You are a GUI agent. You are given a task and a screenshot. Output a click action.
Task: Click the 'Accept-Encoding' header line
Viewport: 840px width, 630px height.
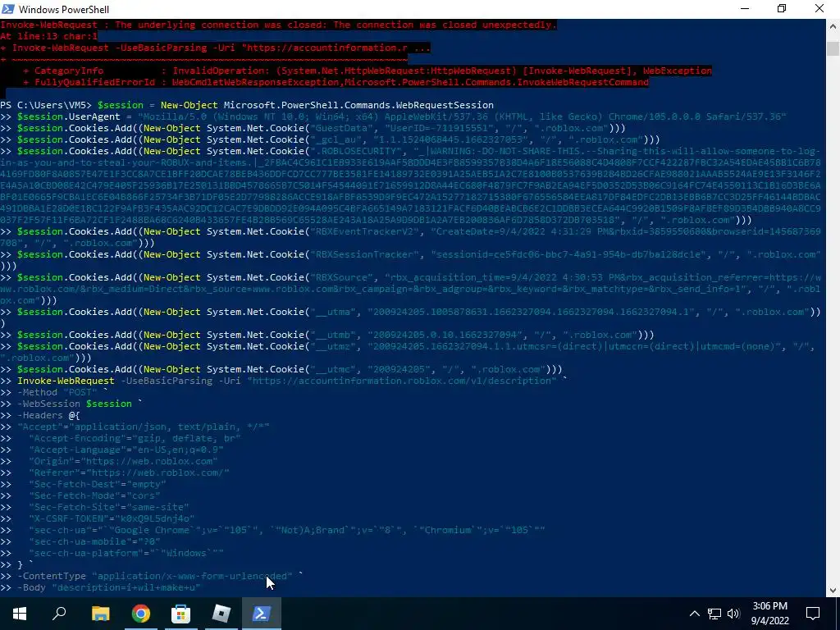click(135, 438)
